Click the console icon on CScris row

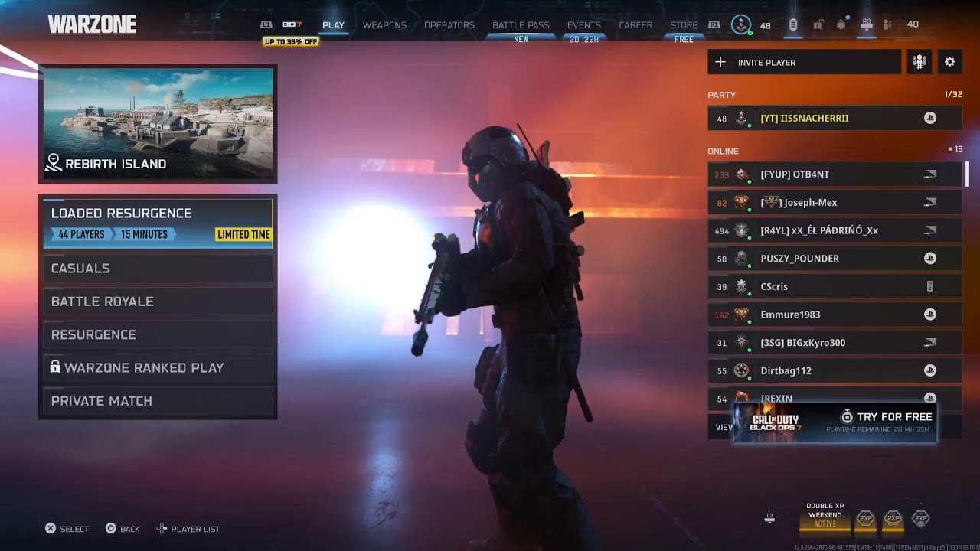tap(930, 286)
